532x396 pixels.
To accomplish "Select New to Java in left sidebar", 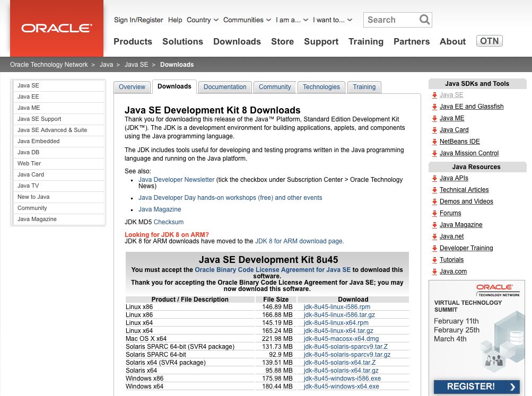I will tap(58, 197).
